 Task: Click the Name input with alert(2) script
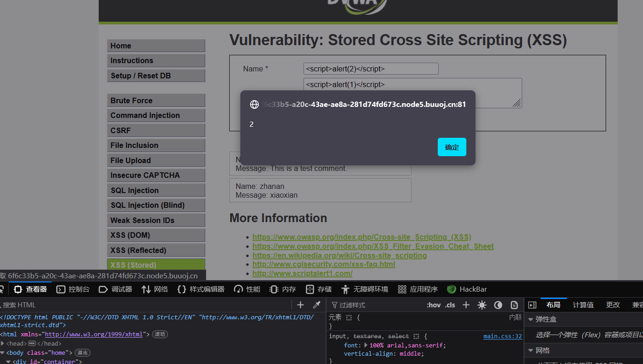[x=371, y=69]
